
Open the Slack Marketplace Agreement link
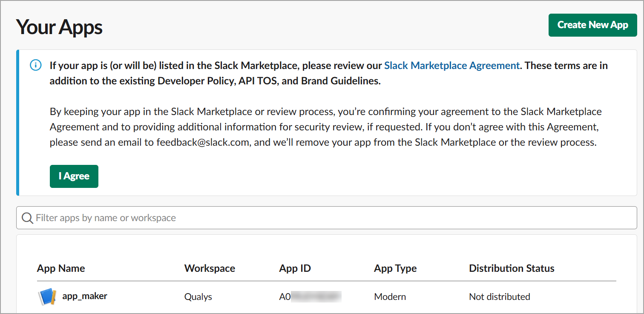point(451,66)
